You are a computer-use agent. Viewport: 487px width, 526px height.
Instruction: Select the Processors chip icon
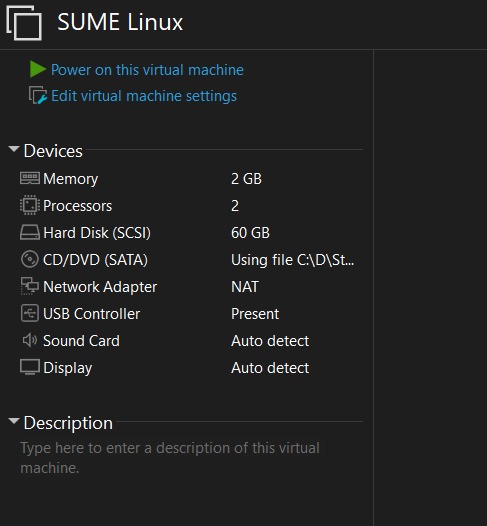coord(30,205)
